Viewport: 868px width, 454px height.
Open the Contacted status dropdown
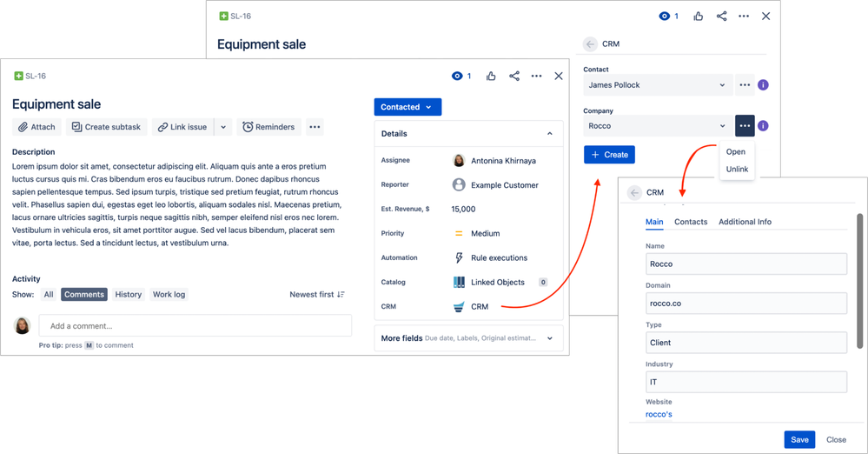pos(407,107)
